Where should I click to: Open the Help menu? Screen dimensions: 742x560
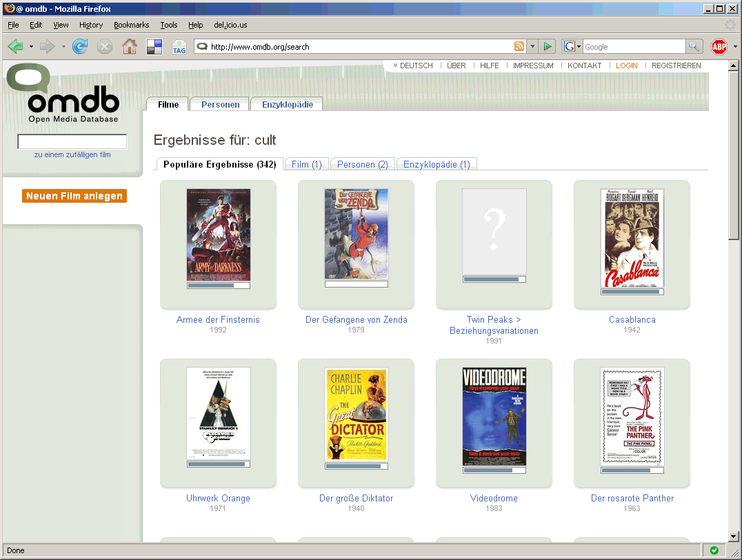pyautogui.click(x=195, y=25)
